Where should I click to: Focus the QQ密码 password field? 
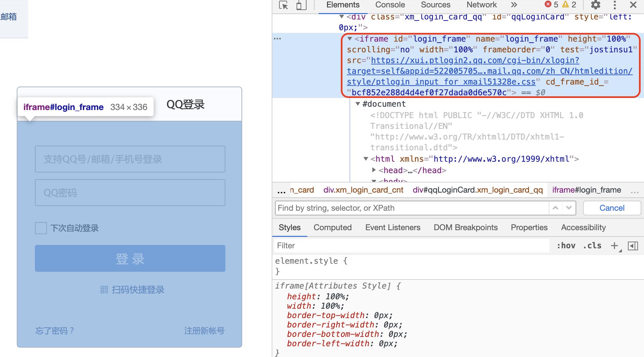pos(130,193)
